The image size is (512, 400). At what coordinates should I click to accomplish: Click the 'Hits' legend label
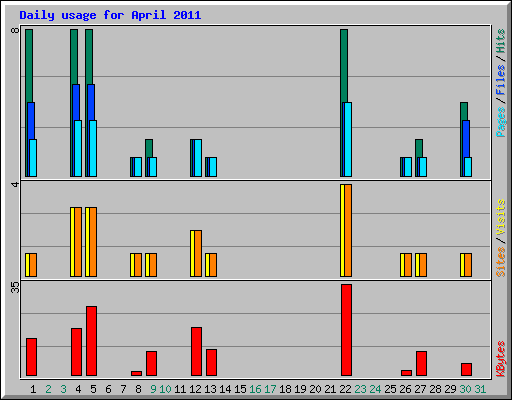click(x=500, y=41)
